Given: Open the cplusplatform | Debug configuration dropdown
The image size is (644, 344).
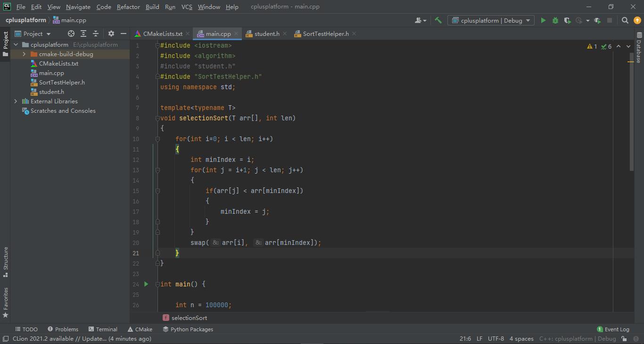Looking at the screenshot, I should coord(491,20).
